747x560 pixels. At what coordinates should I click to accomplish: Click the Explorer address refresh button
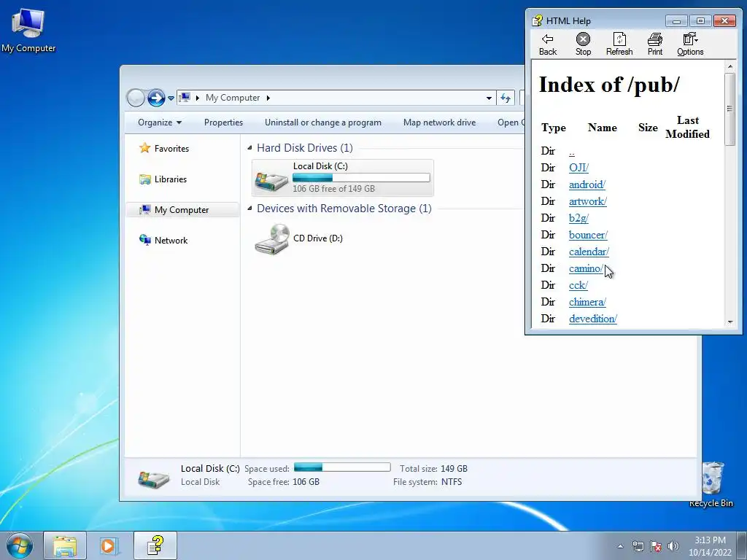(506, 98)
